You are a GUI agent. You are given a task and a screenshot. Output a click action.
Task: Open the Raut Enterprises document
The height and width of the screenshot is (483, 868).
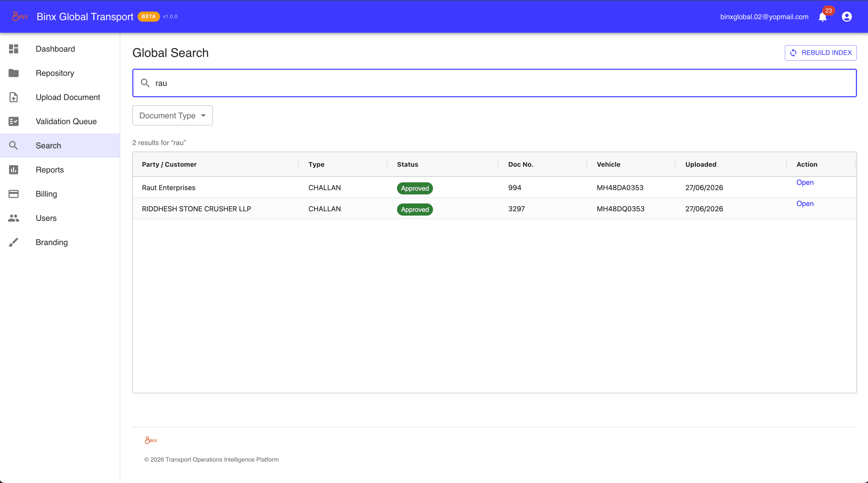(805, 182)
